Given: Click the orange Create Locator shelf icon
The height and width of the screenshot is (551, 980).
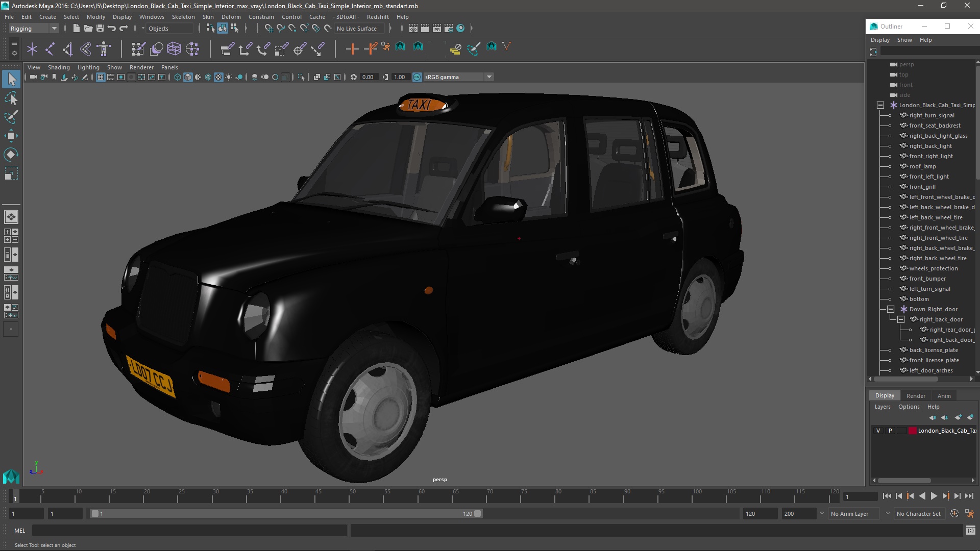Looking at the screenshot, I should pyautogui.click(x=352, y=49).
